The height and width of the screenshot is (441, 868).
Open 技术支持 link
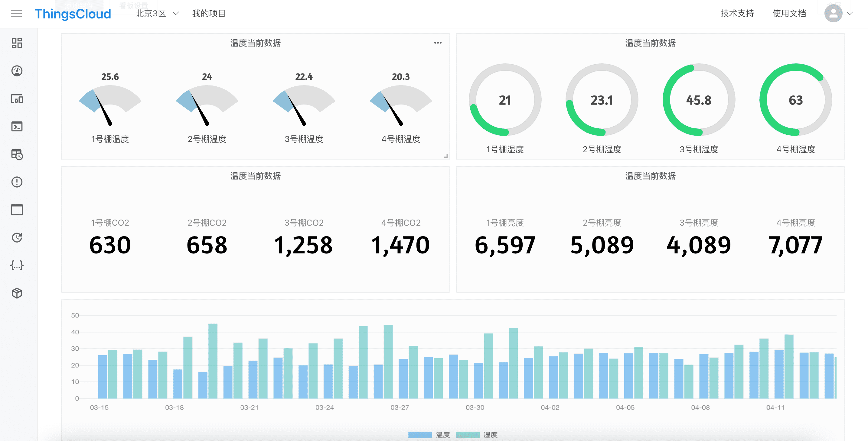click(x=737, y=14)
